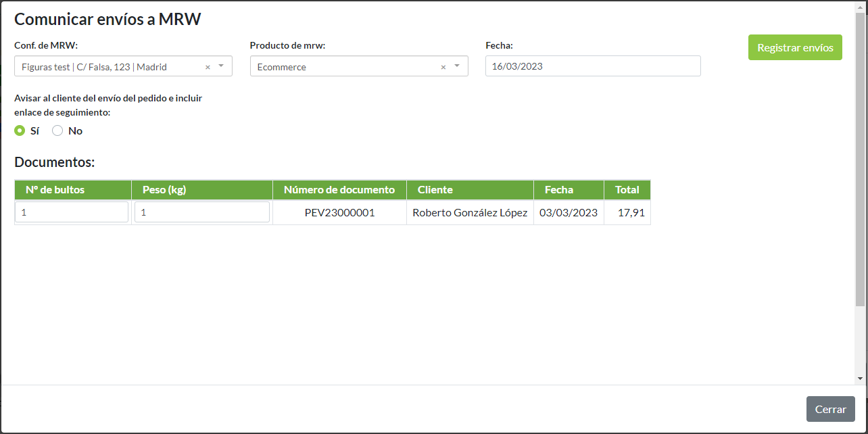The image size is (868, 434).
Task: Select No for customer notification
Action: pos(57,131)
